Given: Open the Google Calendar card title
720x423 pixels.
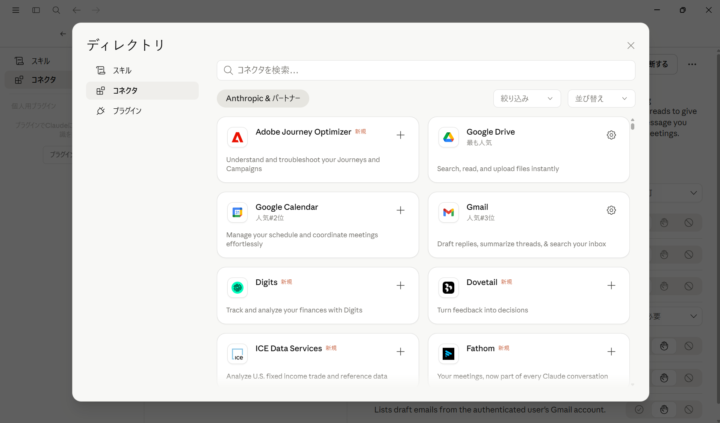Looking at the screenshot, I should (x=287, y=207).
